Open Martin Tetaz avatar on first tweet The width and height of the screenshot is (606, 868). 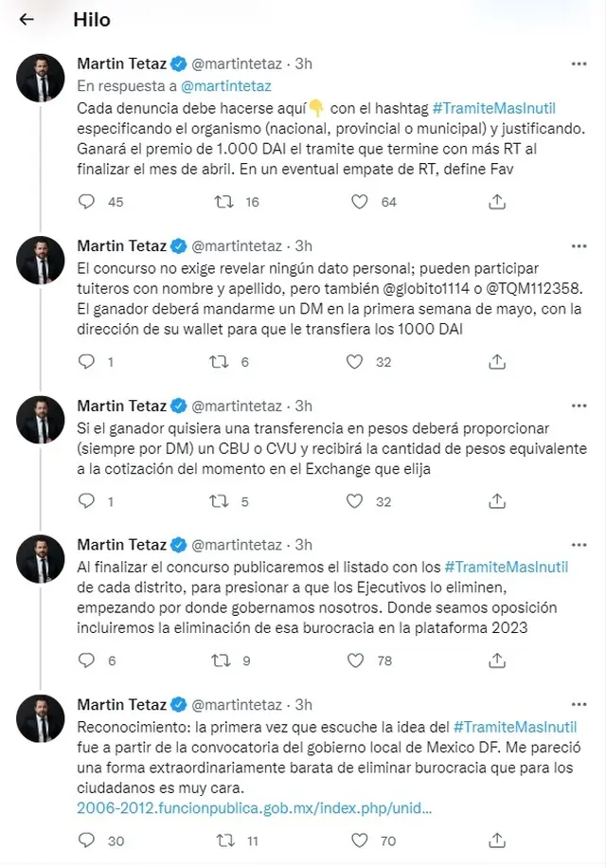(x=41, y=78)
